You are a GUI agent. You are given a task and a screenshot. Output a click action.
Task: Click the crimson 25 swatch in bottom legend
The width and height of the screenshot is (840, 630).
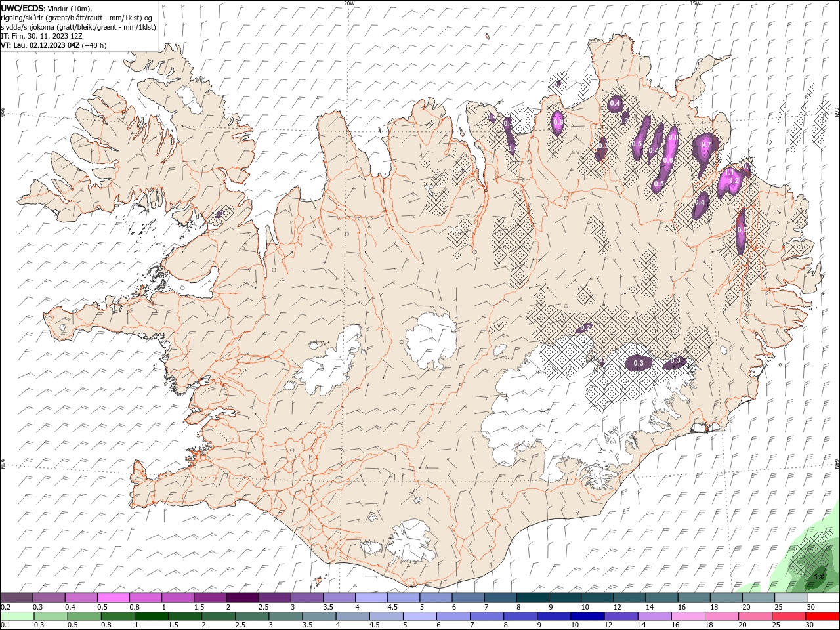pos(789,616)
